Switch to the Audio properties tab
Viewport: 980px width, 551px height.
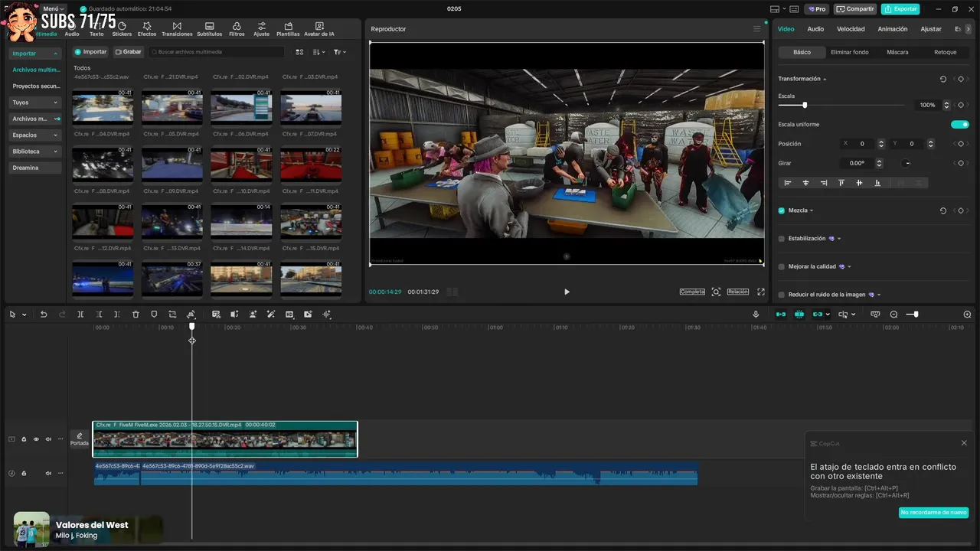pos(815,29)
